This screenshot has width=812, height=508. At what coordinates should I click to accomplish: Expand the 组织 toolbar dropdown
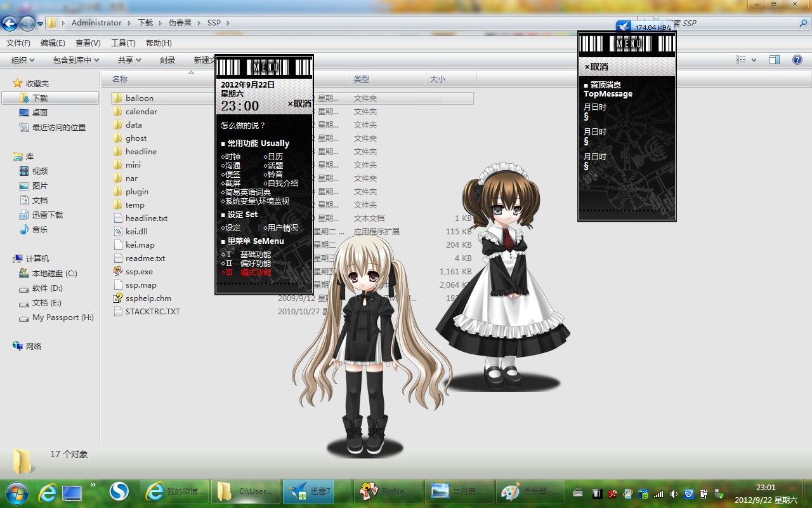pyautogui.click(x=23, y=60)
